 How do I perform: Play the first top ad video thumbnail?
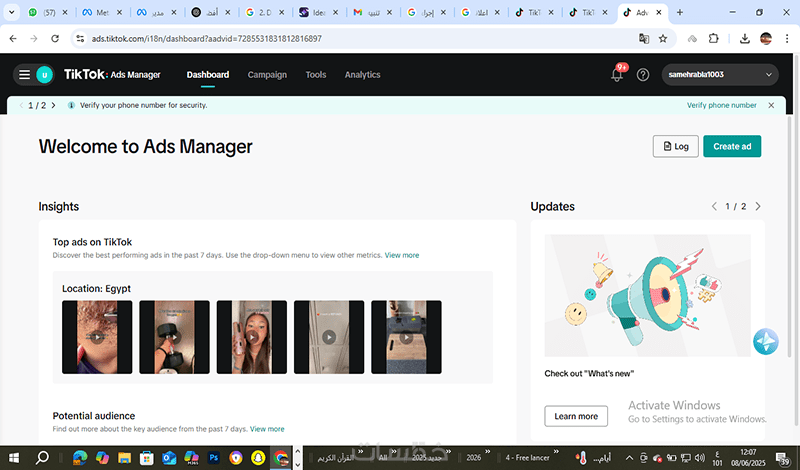click(97, 337)
